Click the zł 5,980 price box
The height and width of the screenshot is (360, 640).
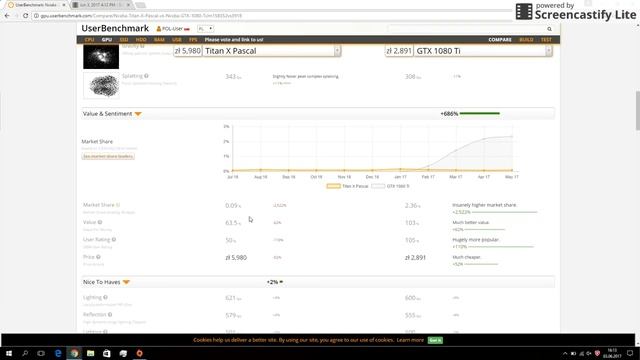click(x=188, y=51)
